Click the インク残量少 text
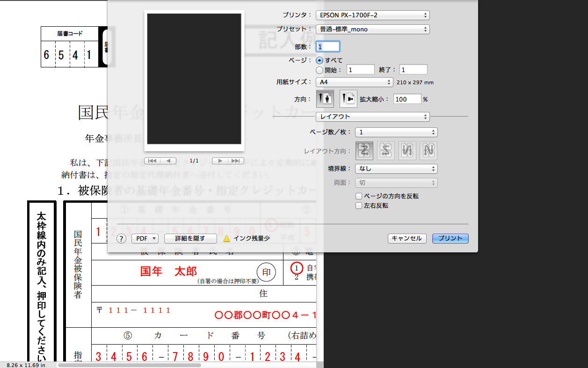The width and height of the screenshot is (588, 368). (x=252, y=238)
